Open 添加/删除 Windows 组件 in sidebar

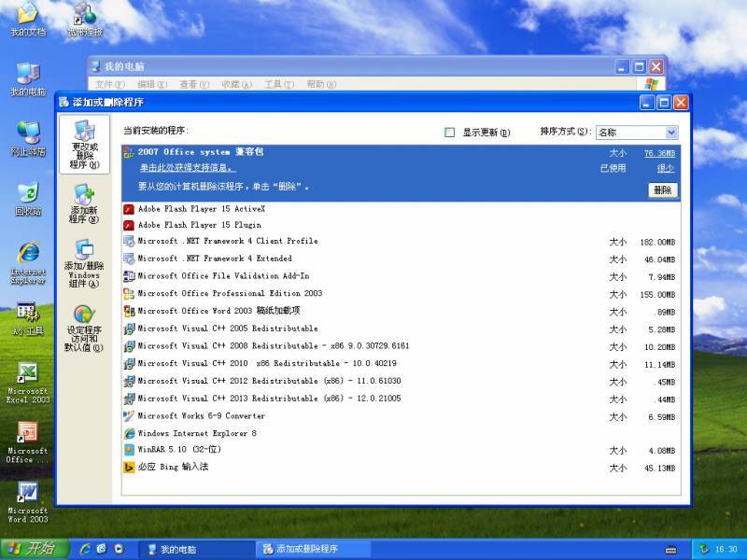84,263
